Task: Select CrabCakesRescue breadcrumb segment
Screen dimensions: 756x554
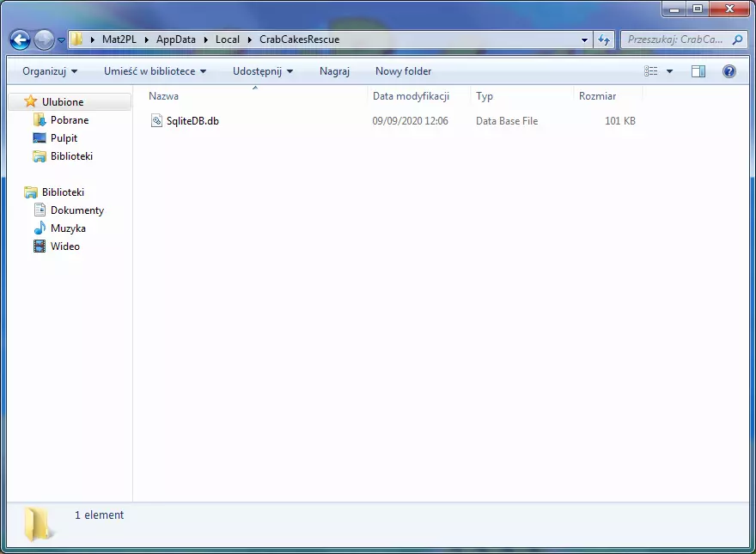Action: 300,40
